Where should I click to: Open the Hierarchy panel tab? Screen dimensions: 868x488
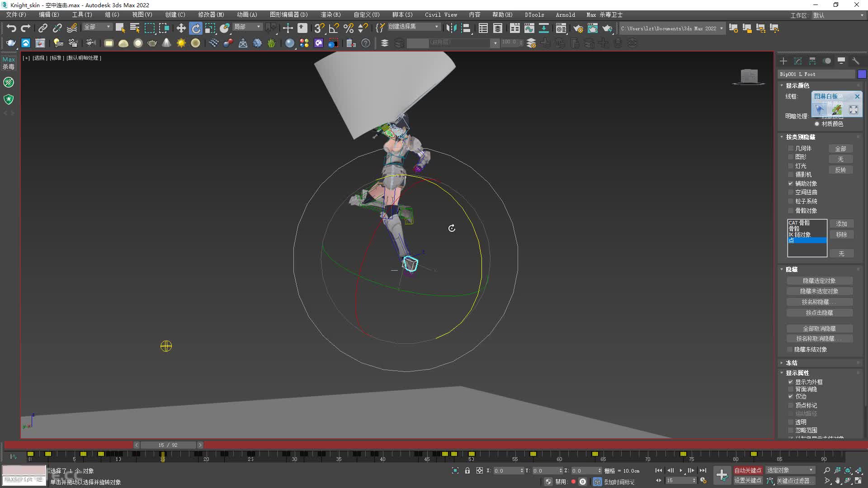click(x=812, y=61)
